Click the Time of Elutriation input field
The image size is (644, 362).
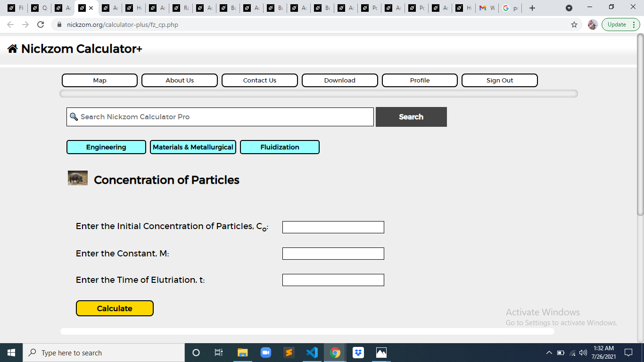tap(333, 280)
